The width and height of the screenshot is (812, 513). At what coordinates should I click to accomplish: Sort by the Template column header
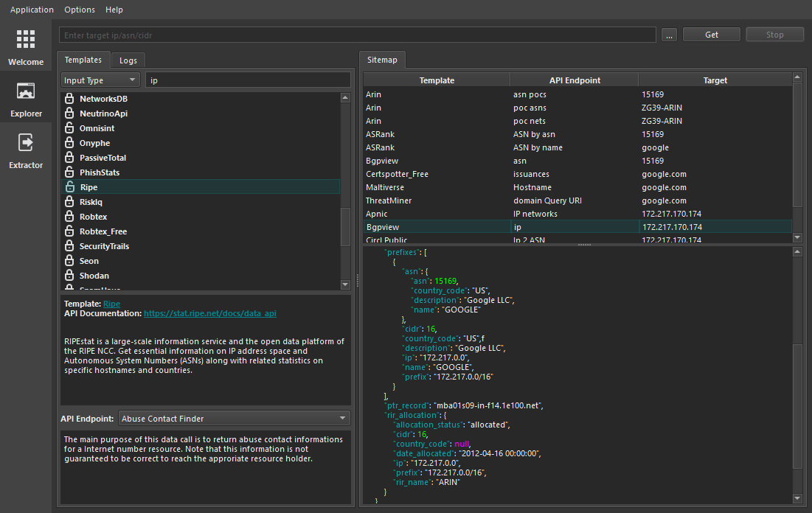(x=437, y=80)
